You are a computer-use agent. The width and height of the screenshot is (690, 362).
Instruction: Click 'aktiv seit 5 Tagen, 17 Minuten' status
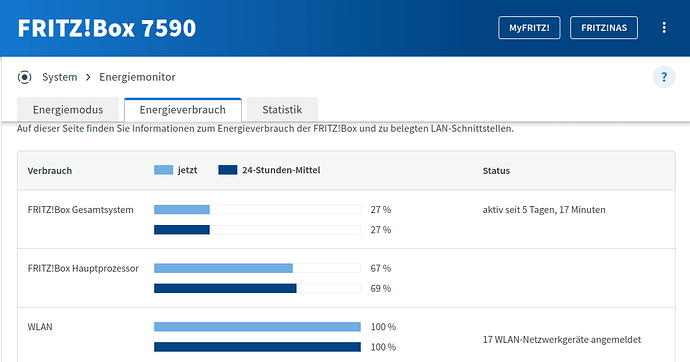(x=544, y=210)
